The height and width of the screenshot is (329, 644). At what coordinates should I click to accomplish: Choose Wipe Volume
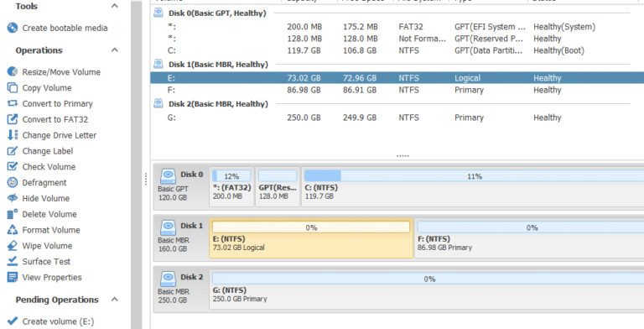tap(47, 246)
